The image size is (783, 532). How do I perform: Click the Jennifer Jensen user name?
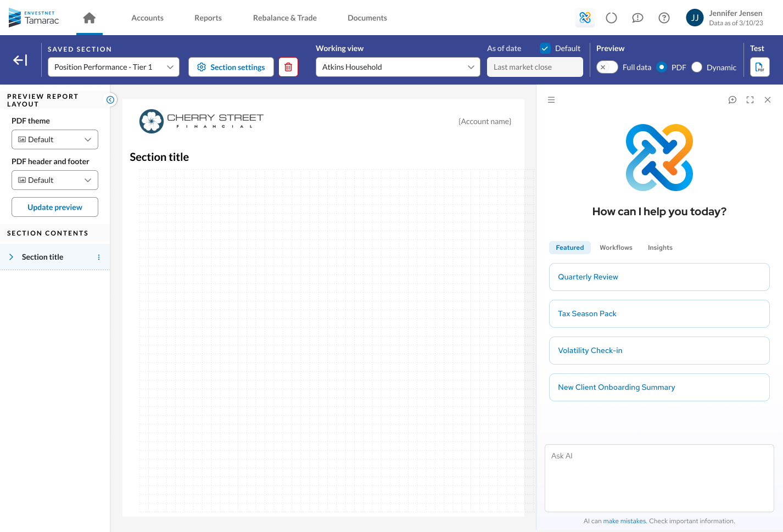pos(736,13)
